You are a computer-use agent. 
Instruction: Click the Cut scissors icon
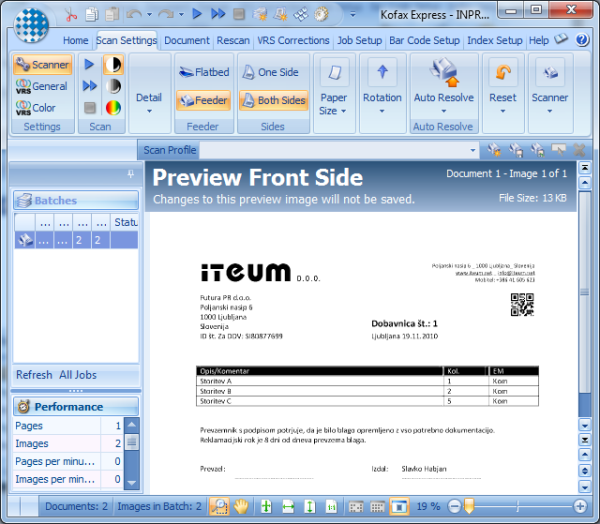(71, 15)
